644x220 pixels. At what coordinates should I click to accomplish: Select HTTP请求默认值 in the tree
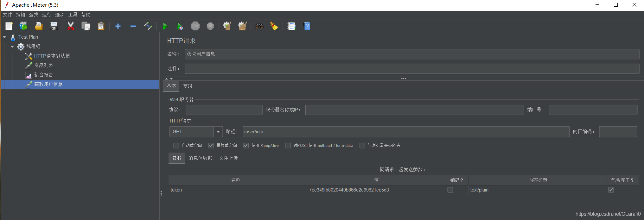52,56
